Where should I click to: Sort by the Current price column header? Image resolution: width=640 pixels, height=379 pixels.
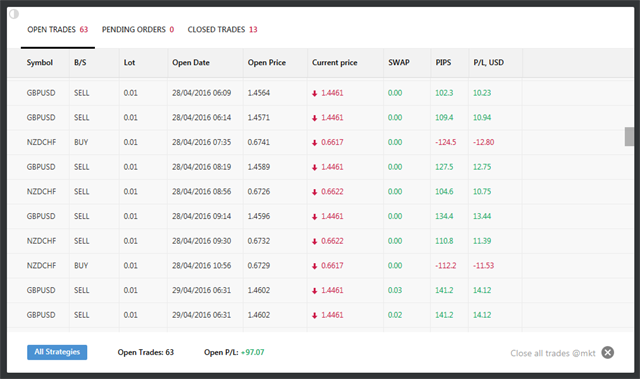point(334,62)
